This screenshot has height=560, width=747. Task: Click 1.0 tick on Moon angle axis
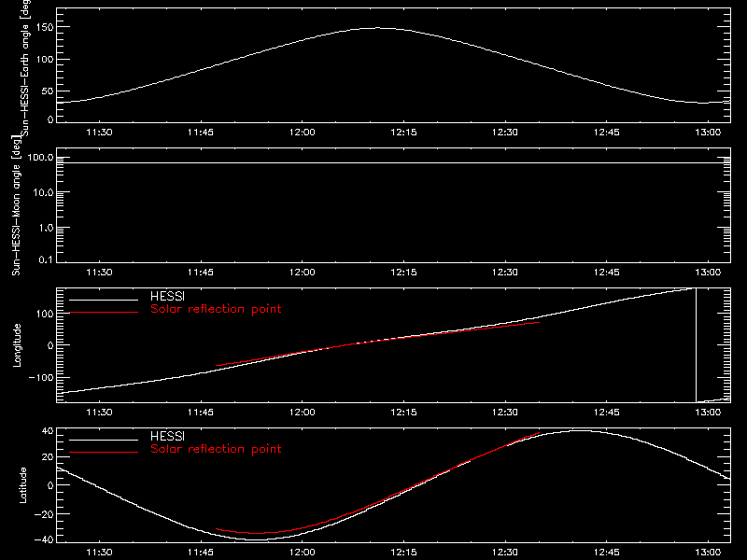click(46, 228)
